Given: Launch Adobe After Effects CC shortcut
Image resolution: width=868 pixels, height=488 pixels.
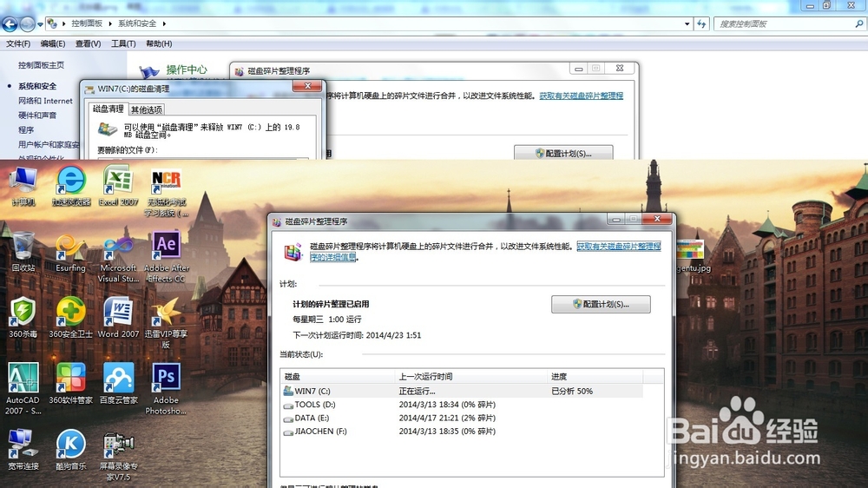Looking at the screenshot, I should click(166, 258).
